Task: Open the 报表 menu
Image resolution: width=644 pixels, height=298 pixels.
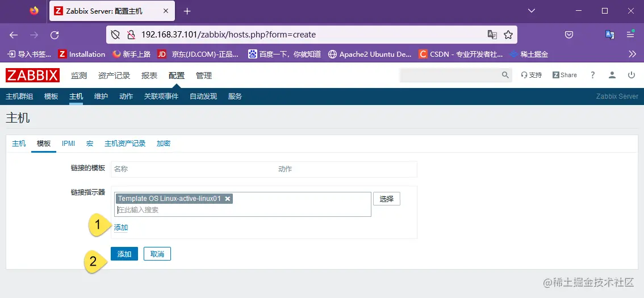Action: [149, 75]
